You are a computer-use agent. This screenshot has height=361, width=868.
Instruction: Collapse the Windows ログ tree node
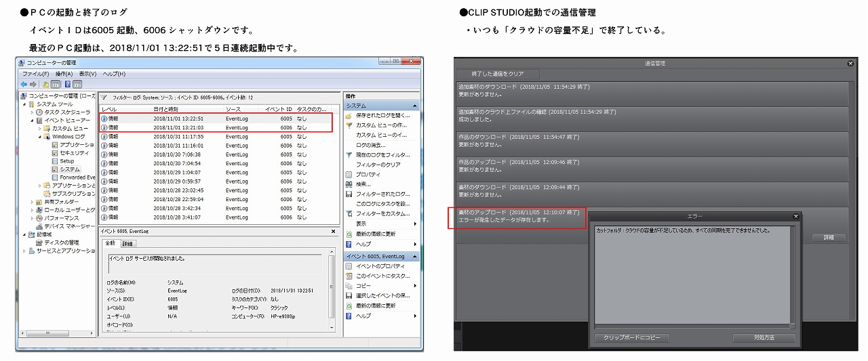tap(39, 136)
